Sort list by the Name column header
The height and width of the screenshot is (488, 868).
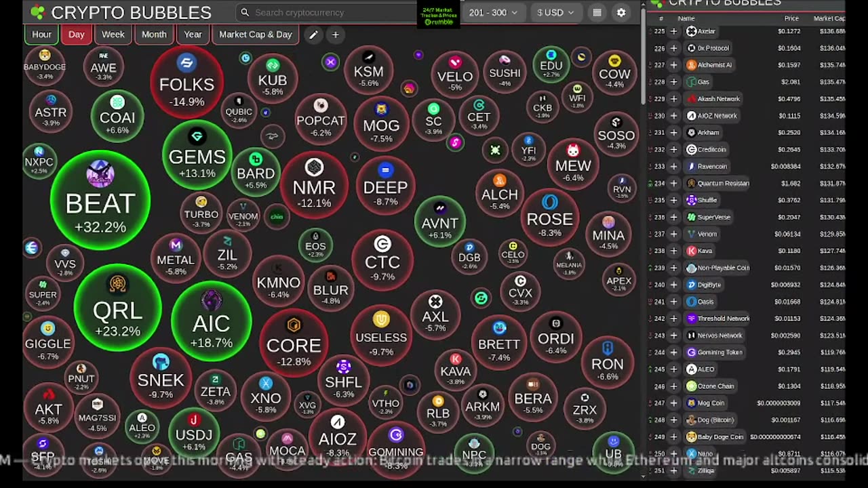[x=686, y=19]
